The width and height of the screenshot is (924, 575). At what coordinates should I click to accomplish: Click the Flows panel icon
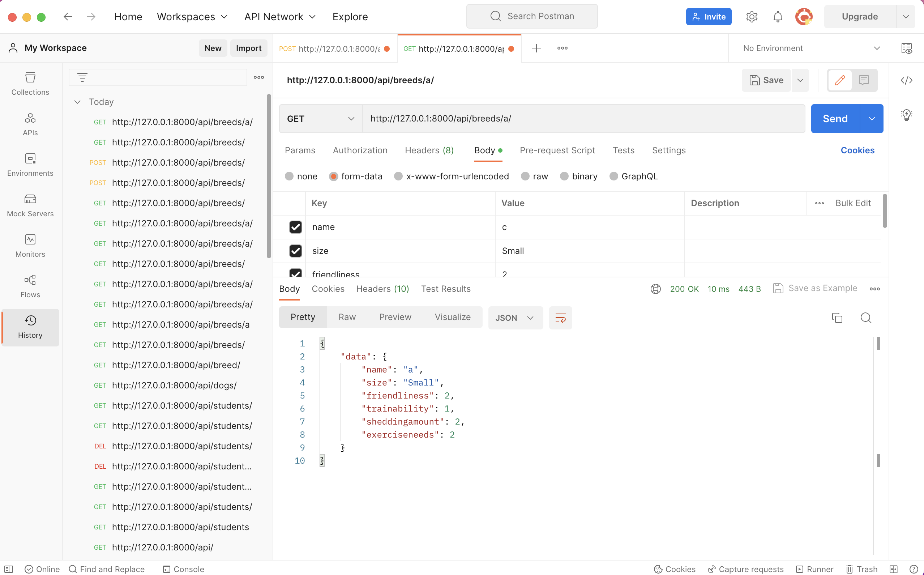click(30, 280)
